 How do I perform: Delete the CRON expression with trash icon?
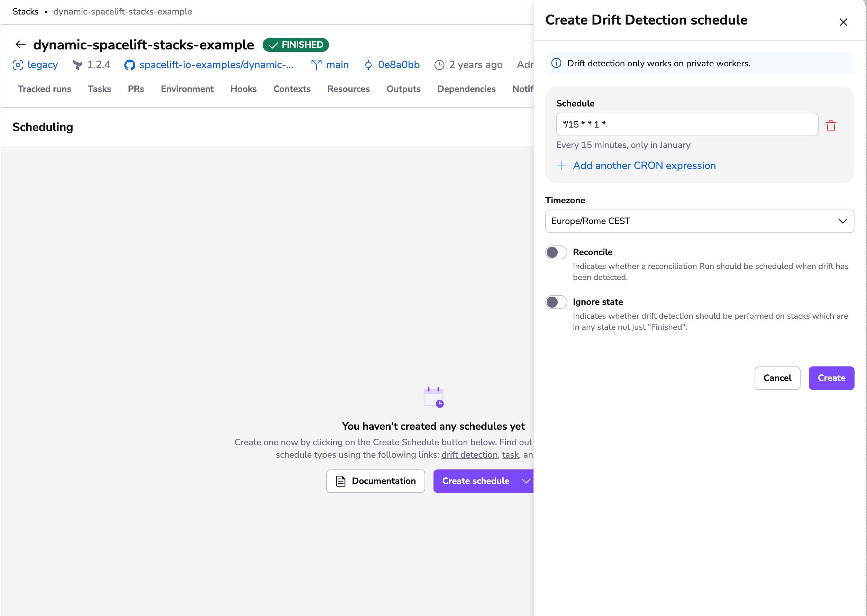click(x=831, y=125)
